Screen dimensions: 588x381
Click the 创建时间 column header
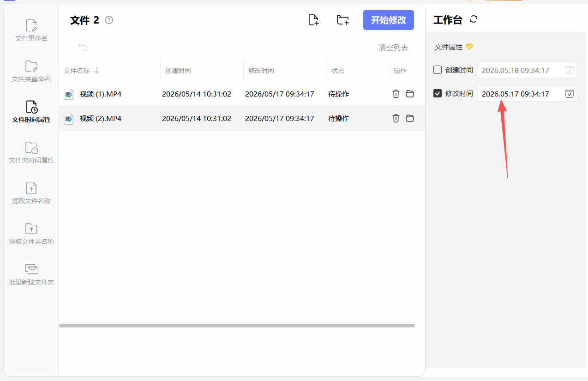click(178, 71)
